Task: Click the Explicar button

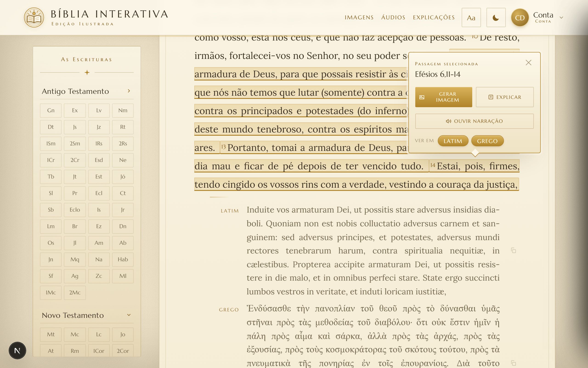Action: pos(505,97)
